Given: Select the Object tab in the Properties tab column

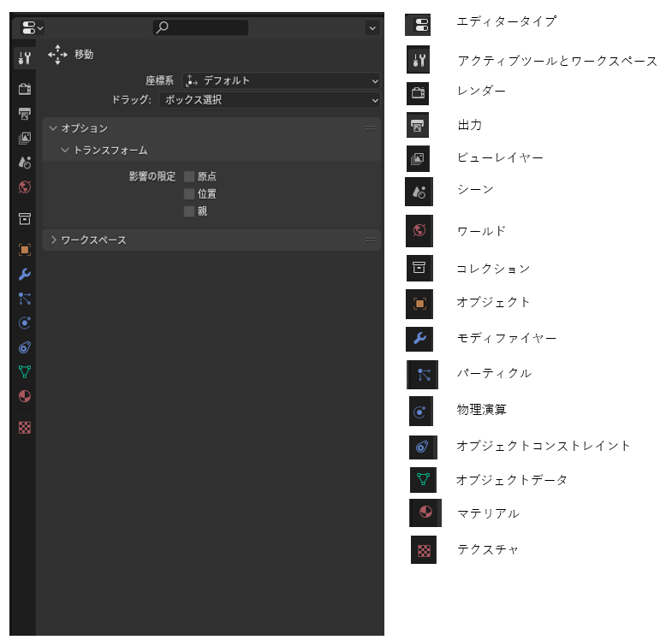Looking at the screenshot, I should pos(25,250).
